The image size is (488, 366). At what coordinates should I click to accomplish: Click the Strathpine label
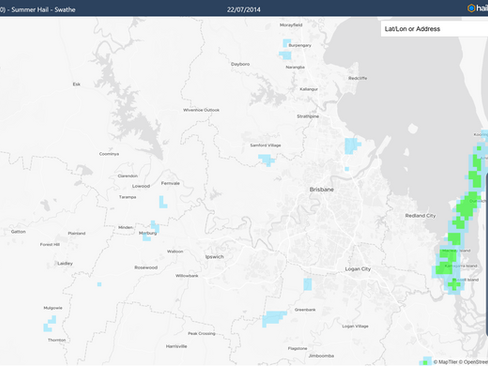point(308,116)
